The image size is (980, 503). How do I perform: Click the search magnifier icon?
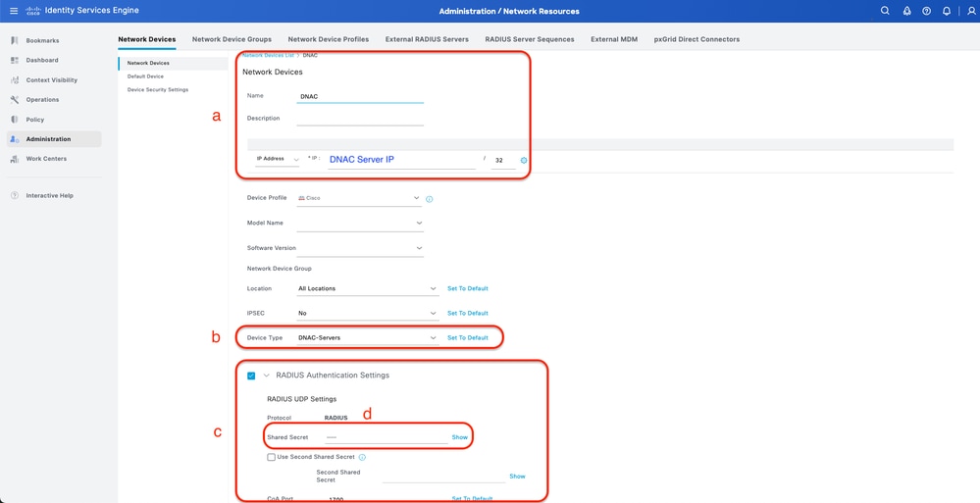(885, 11)
